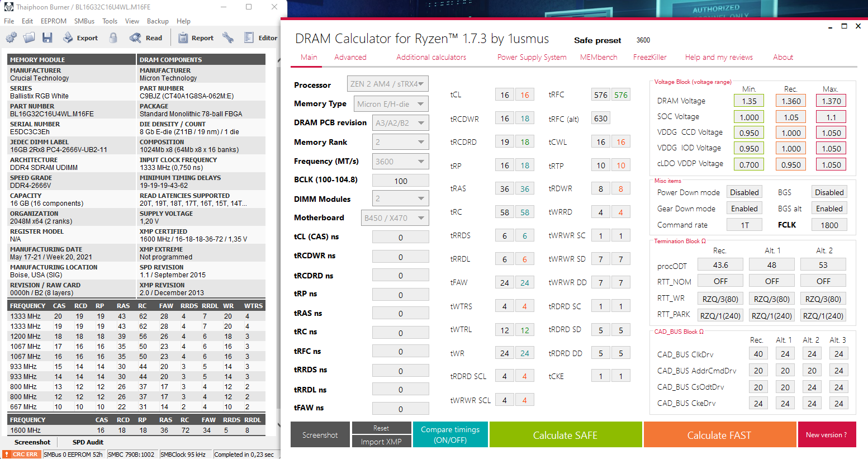Click the 1600 MHz XMP frequency row
868x459 pixels.
point(136,430)
